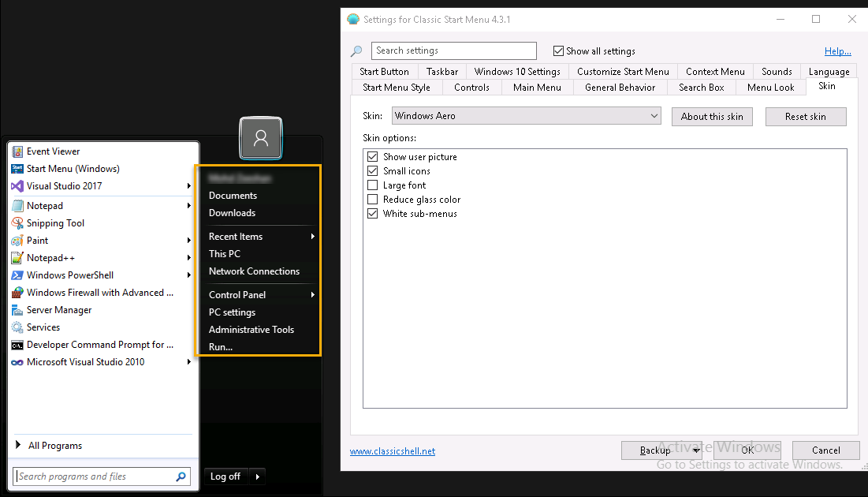Open the arrow next to Log off
This screenshot has width=868, height=497.
coord(258,476)
